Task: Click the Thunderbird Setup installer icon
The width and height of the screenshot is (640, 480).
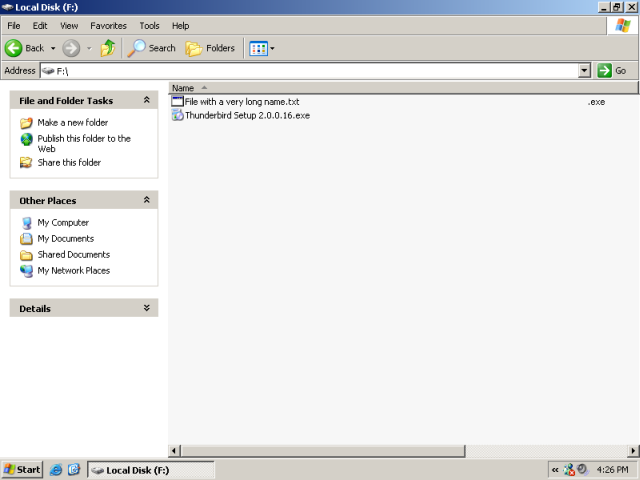Action: [178, 116]
